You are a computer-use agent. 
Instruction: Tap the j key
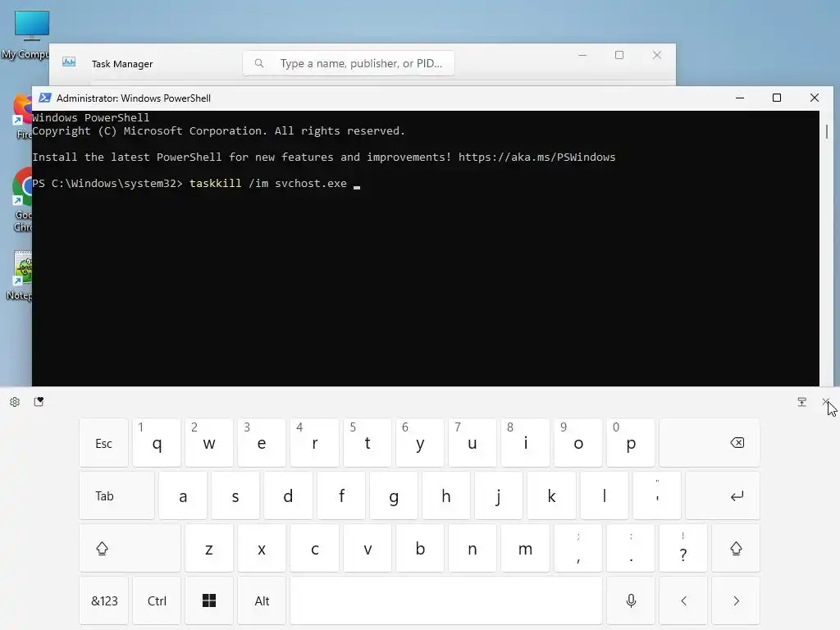[498, 495]
